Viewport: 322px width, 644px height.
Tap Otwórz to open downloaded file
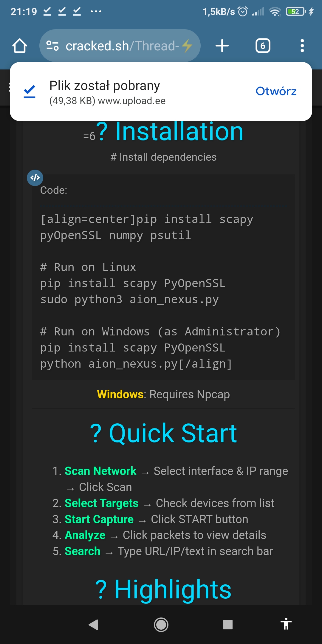[x=276, y=91]
